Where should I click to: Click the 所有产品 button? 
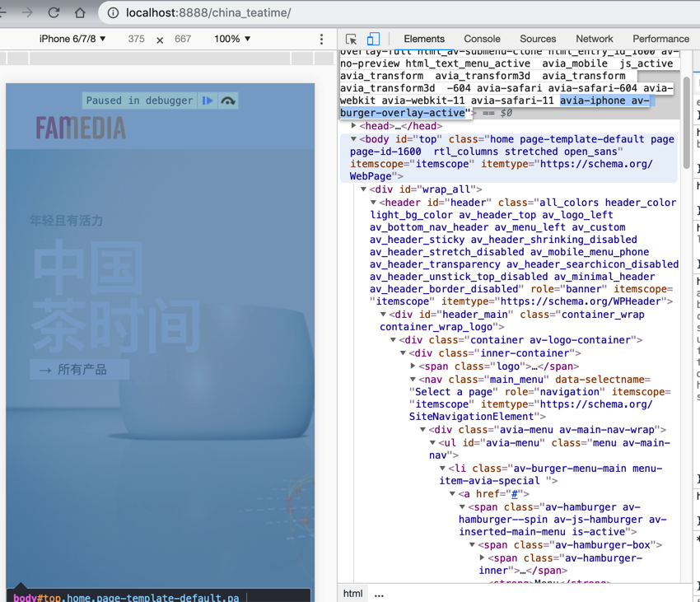point(79,369)
